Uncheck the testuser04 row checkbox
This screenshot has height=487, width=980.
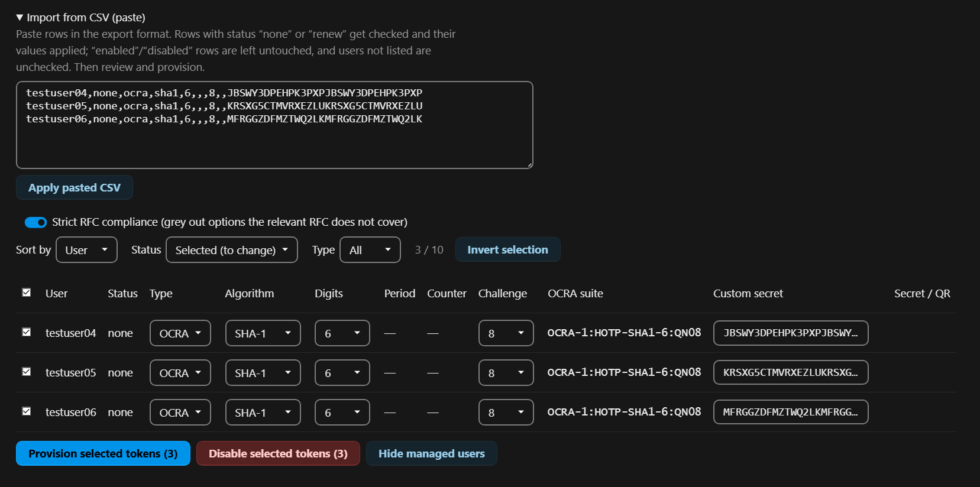[27, 332]
